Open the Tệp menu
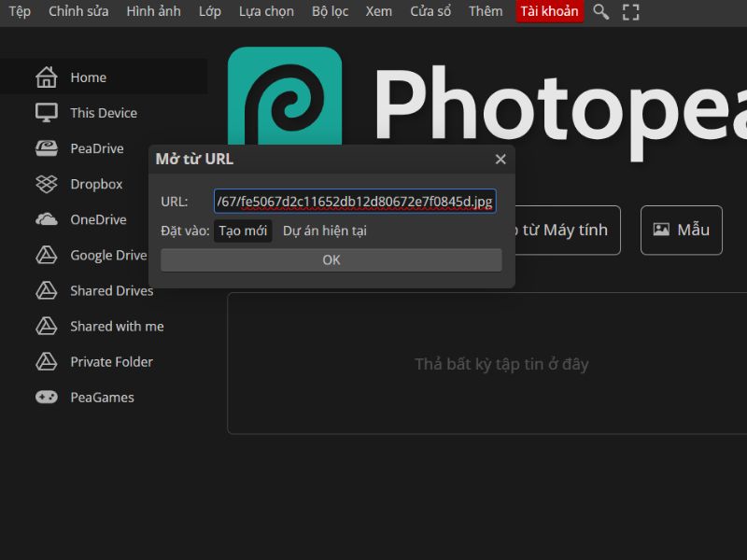This screenshot has width=747, height=560. pos(20,11)
